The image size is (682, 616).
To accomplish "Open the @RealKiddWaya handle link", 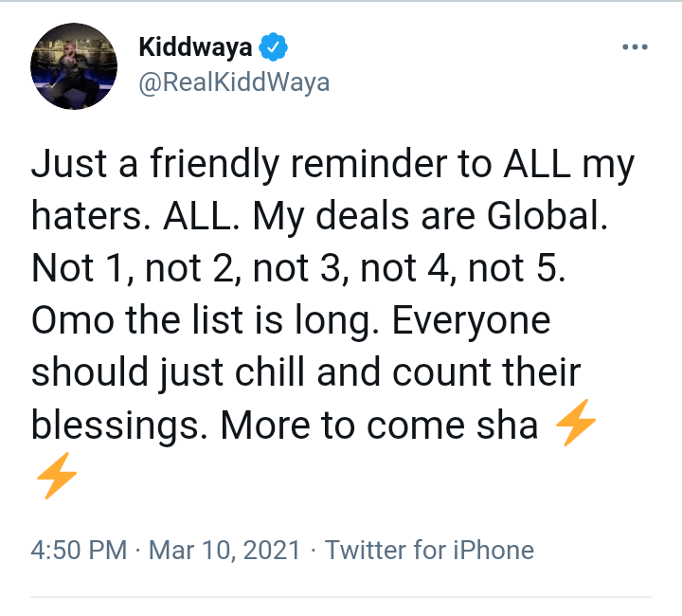I will [x=234, y=82].
